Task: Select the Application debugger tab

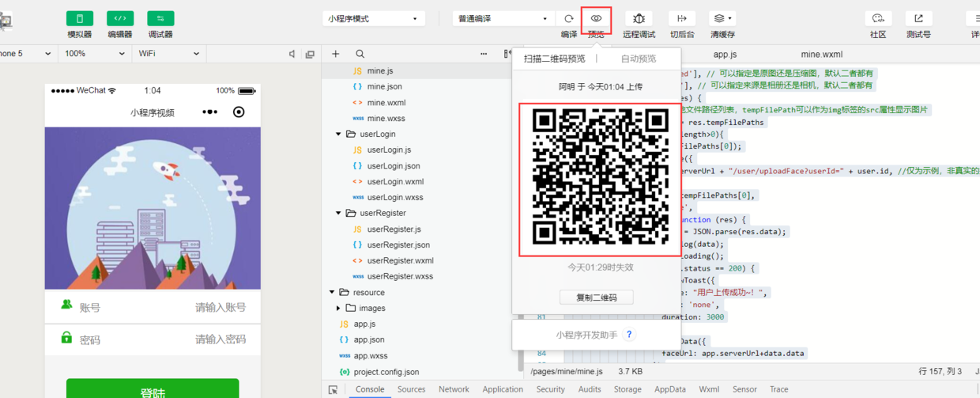Action: coord(503,389)
